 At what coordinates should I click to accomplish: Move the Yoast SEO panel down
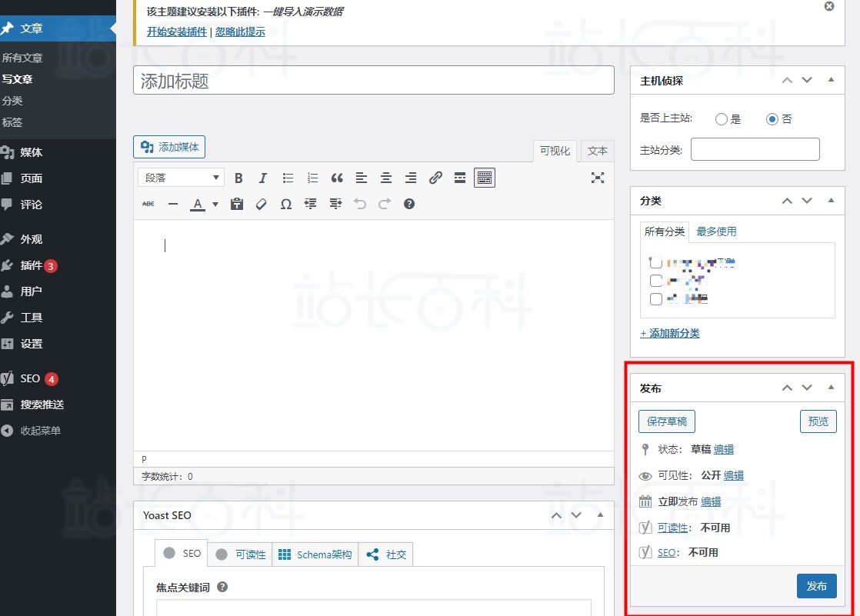(576, 515)
